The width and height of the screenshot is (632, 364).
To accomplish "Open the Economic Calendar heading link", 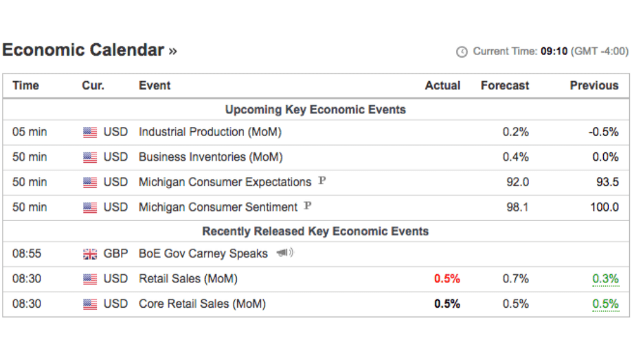I will coord(89,50).
